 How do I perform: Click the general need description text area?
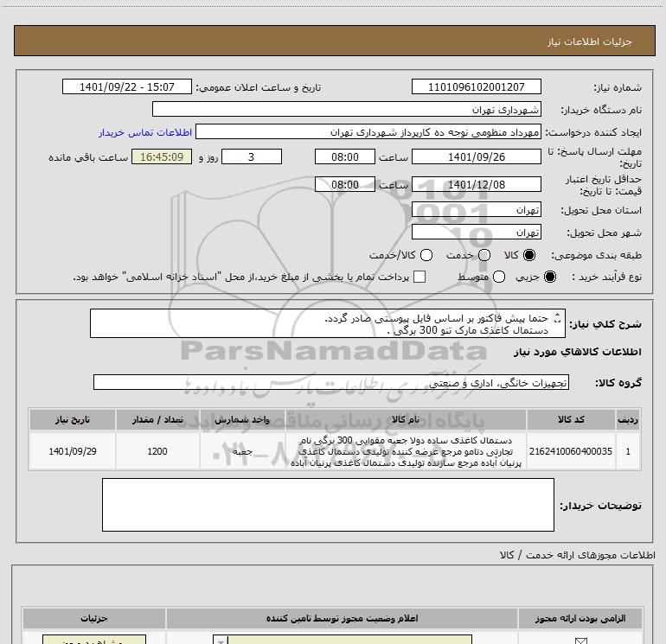pyautogui.click(x=328, y=323)
